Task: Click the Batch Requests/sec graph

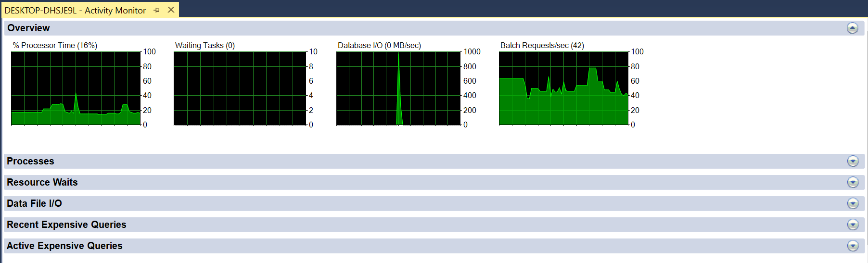Action: tap(563, 88)
